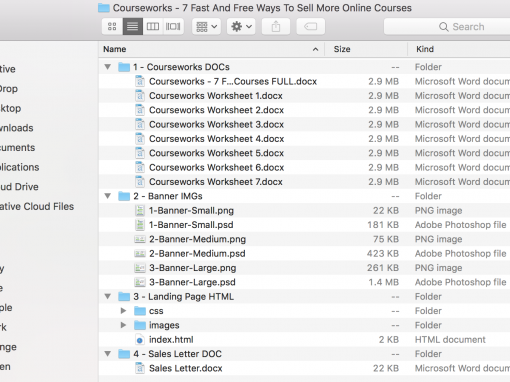The height and width of the screenshot is (382, 510).
Task: Click the Worksheet 6.docx file icon
Action: click(140, 167)
